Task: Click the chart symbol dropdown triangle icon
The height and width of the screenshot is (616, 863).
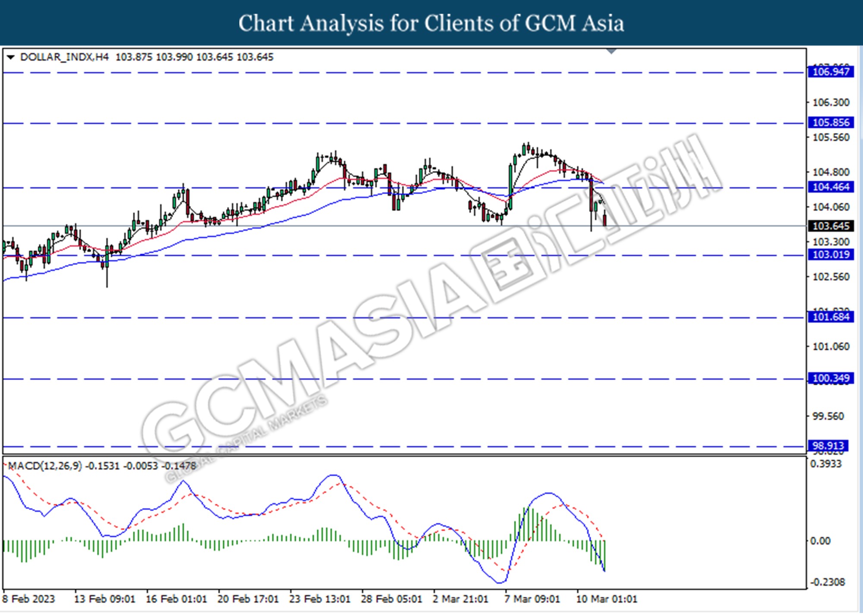Action: (11, 57)
